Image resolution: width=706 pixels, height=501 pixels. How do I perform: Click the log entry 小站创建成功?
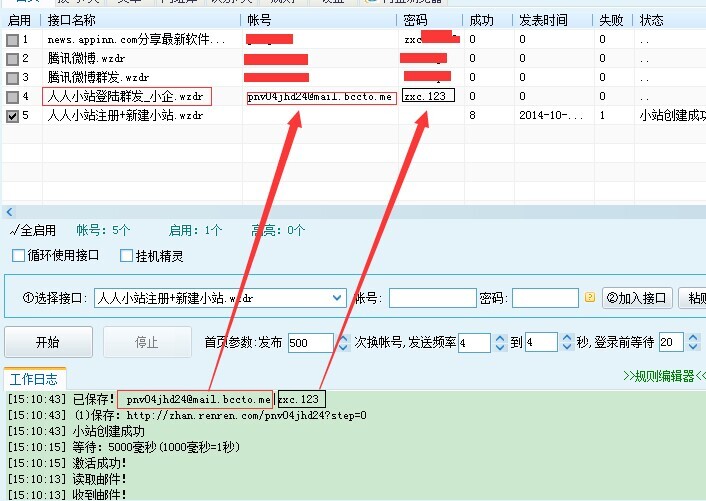pyautogui.click(x=76, y=431)
